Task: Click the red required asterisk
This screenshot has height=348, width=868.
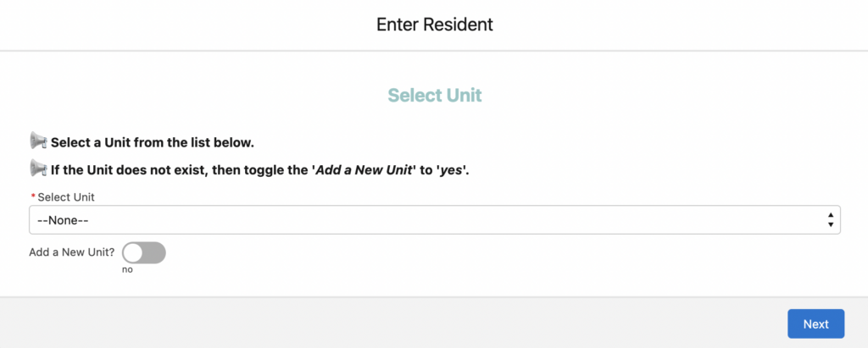Action: coord(33,197)
